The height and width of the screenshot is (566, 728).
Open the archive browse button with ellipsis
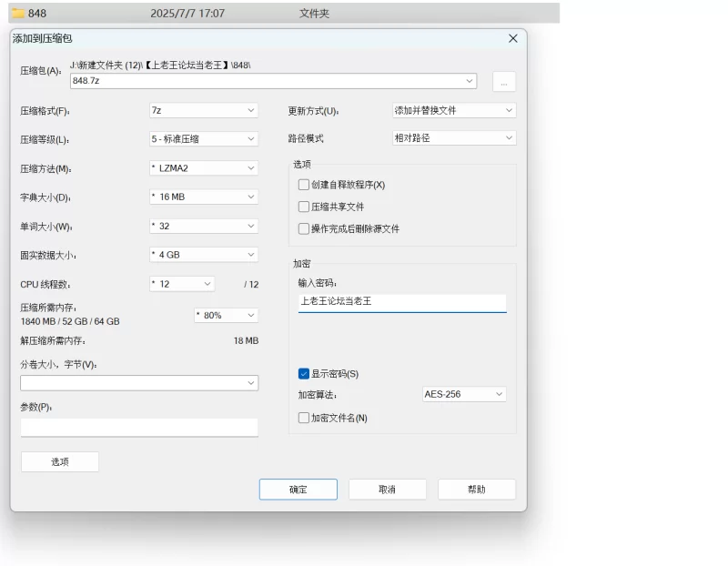(504, 82)
